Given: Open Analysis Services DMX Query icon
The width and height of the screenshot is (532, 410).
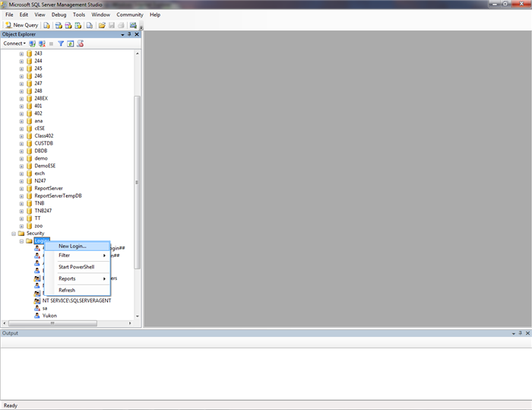Looking at the screenshot, I should click(68, 25).
